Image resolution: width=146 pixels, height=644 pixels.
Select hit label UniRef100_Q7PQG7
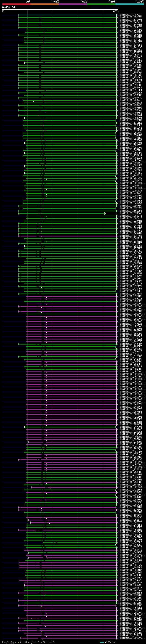(131, 140)
